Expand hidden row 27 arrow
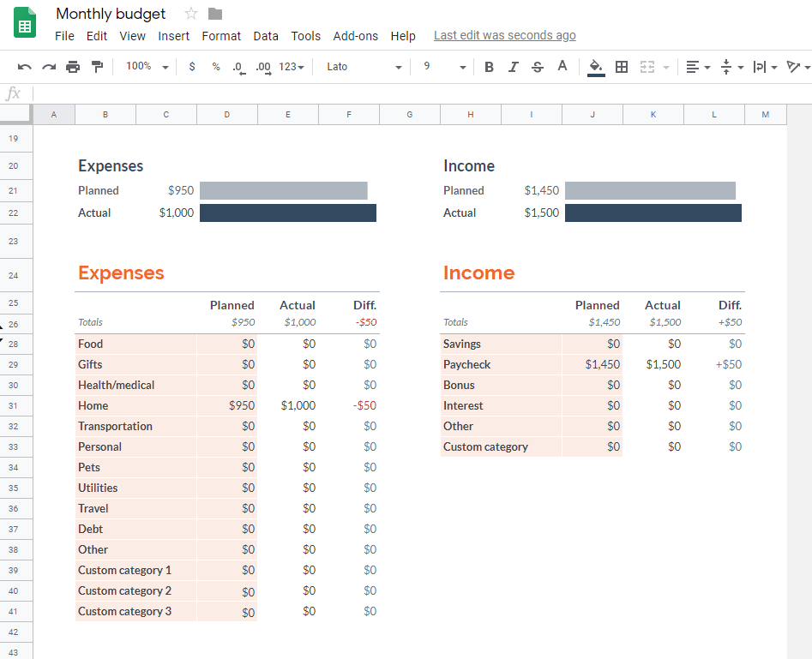This screenshot has height=659, width=812. 2,340
